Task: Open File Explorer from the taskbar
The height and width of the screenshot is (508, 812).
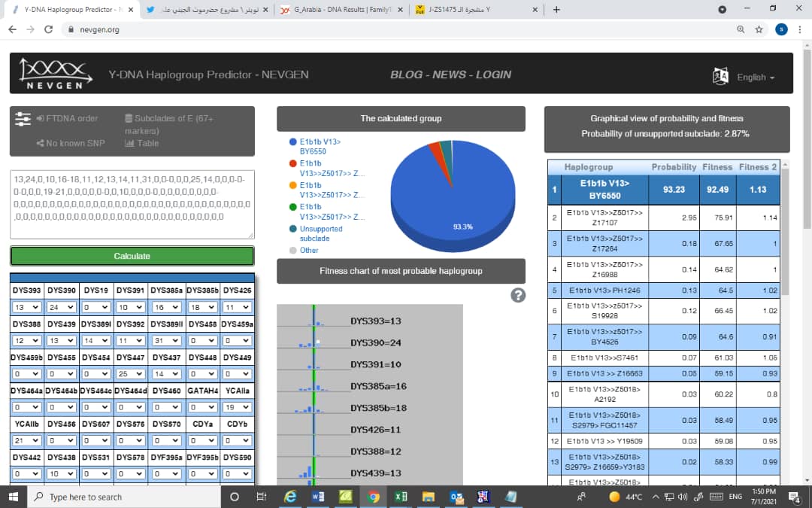Action: 428,497
